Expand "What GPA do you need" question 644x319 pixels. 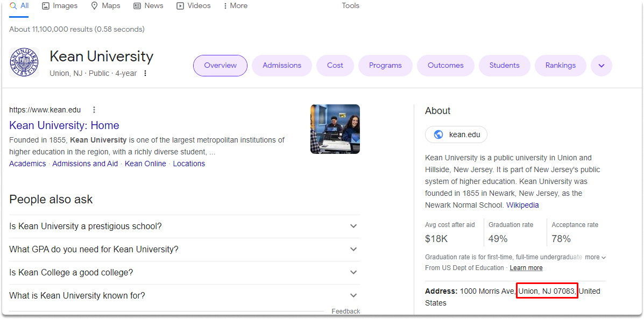click(x=185, y=249)
